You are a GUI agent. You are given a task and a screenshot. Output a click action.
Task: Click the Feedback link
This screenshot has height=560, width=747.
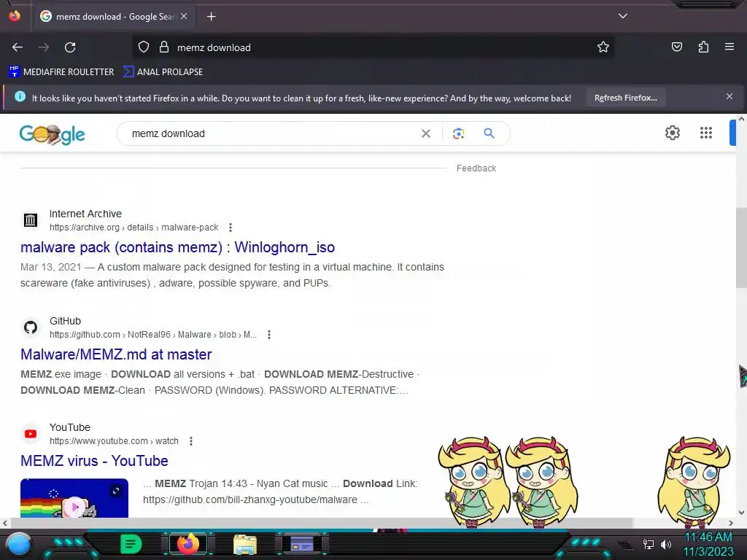coord(476,168)
